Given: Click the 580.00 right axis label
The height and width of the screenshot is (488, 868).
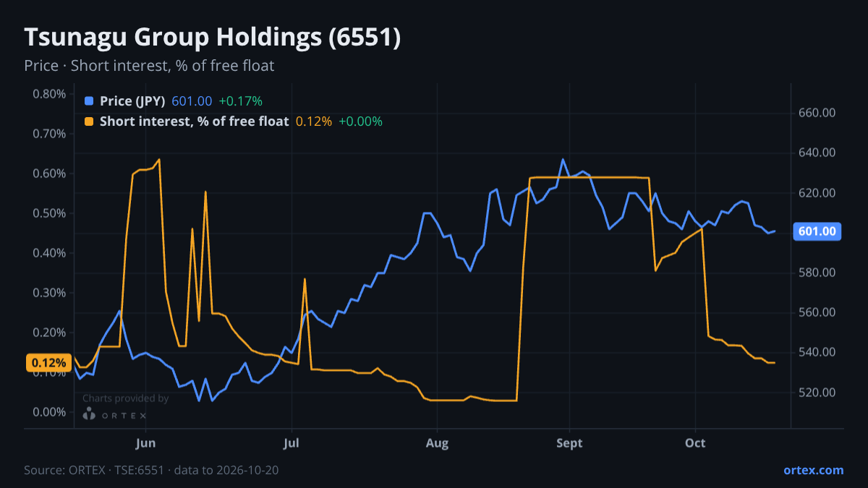Looking at the screenshot, I should click(x=817, y=273).
